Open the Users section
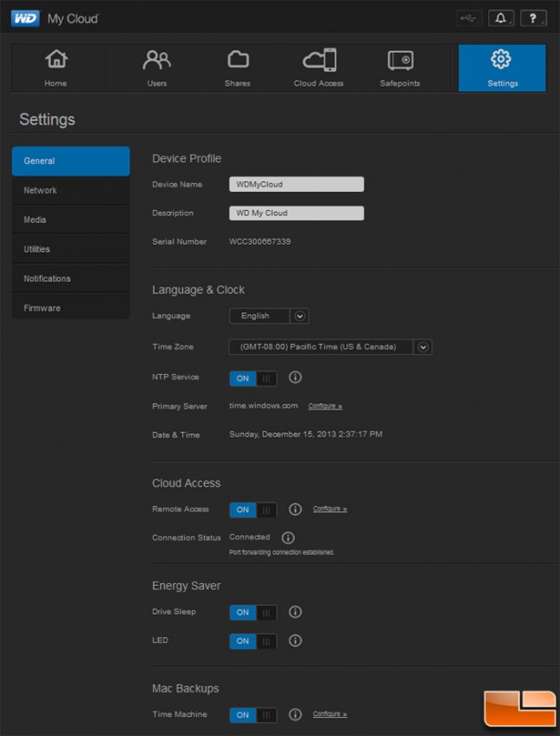Screen dimensions: 560x736 pyautogui.click(x=156, y=68)
